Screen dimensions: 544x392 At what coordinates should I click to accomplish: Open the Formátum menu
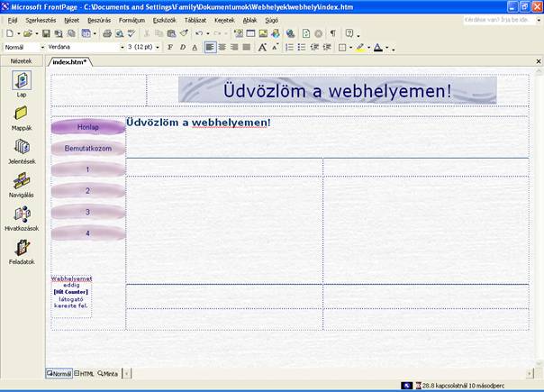[x=131, y=19]
